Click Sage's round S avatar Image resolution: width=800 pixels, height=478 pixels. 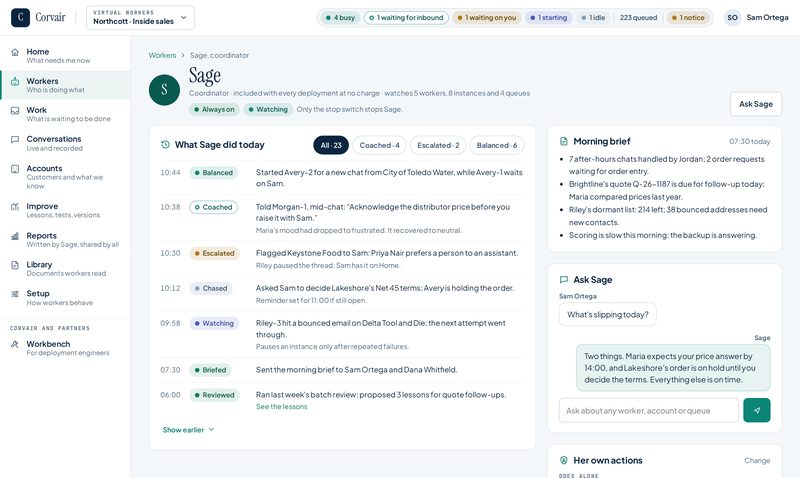click(x=164, y=90)
